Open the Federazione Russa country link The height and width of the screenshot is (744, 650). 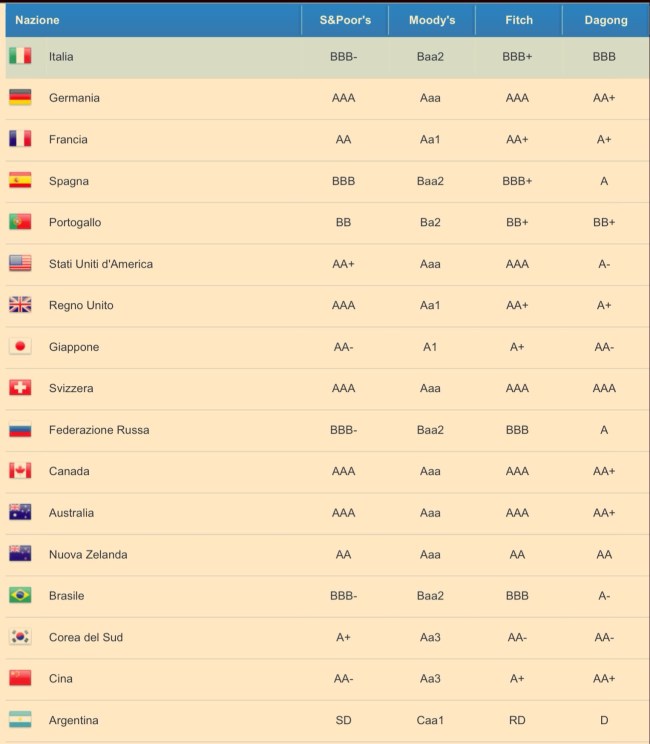[99, 430]
